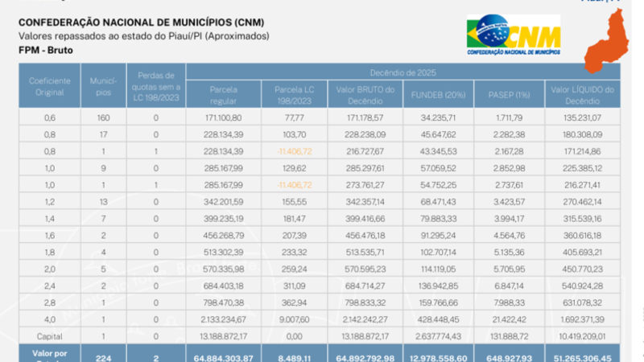Click the 64.892.792,98 total gross value
Viewport: 644px width, 362px height.
tap(367, 356)
